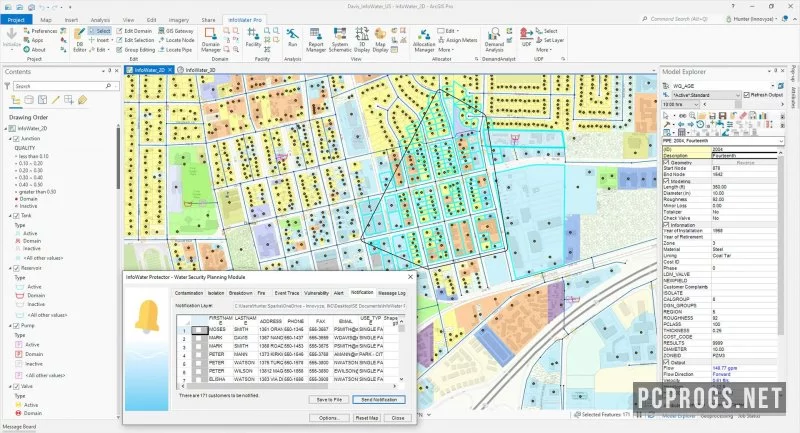Open the About info
800x433 pixels.
[x=34, y=49]
